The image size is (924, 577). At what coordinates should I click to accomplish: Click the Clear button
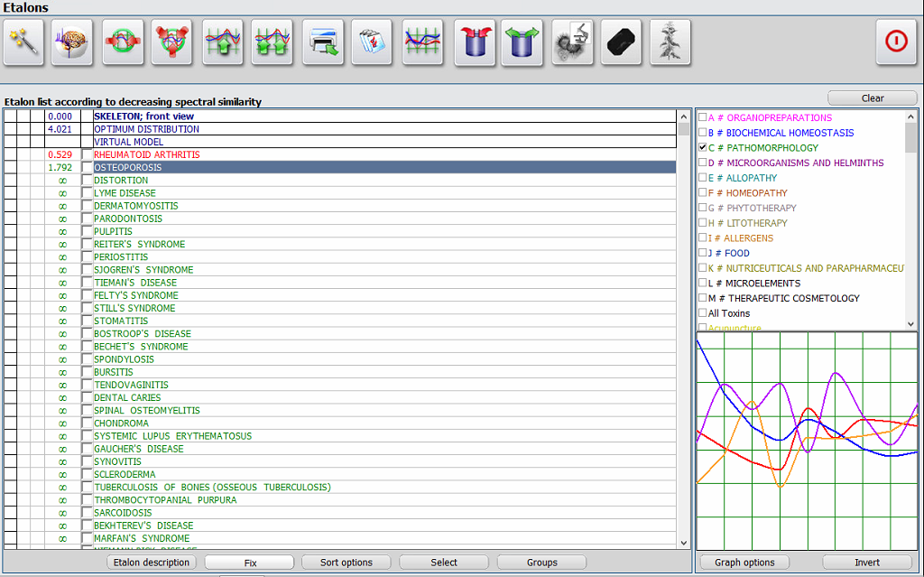coord(873,98)
